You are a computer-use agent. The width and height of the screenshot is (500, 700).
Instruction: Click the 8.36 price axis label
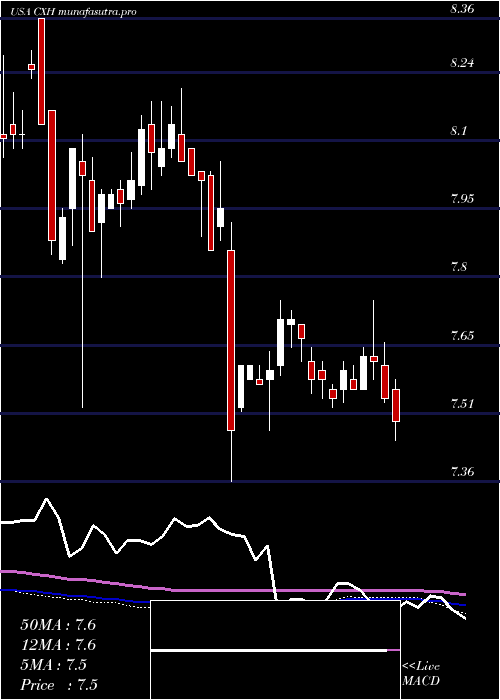coord(462,9)
